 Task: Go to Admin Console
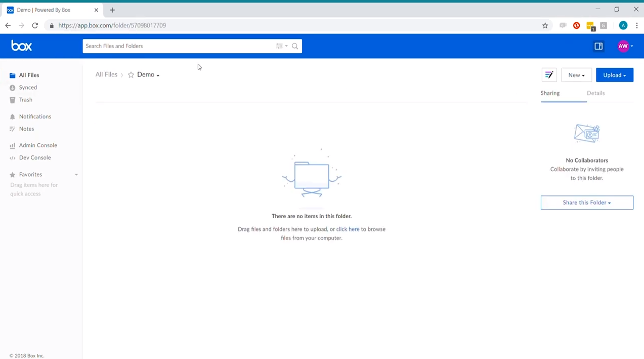(38, 145)
